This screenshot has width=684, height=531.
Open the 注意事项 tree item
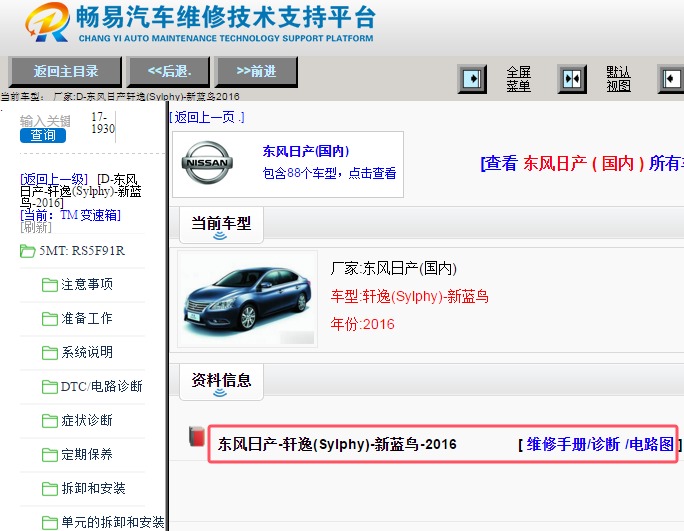[87, 284]
